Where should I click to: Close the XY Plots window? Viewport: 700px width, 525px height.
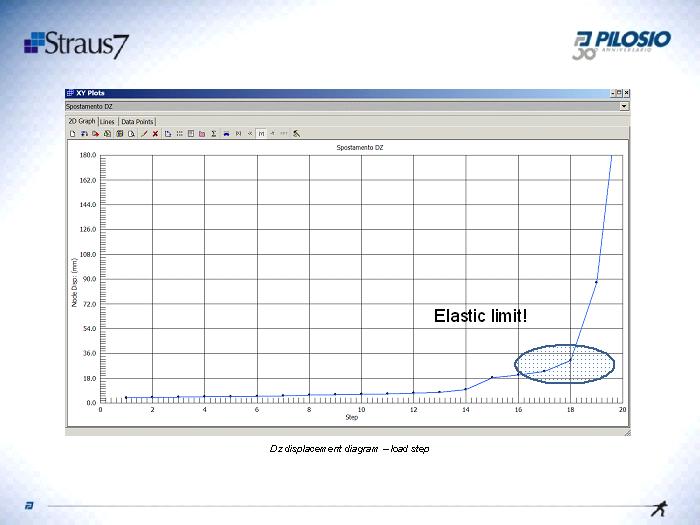[626, 93]
